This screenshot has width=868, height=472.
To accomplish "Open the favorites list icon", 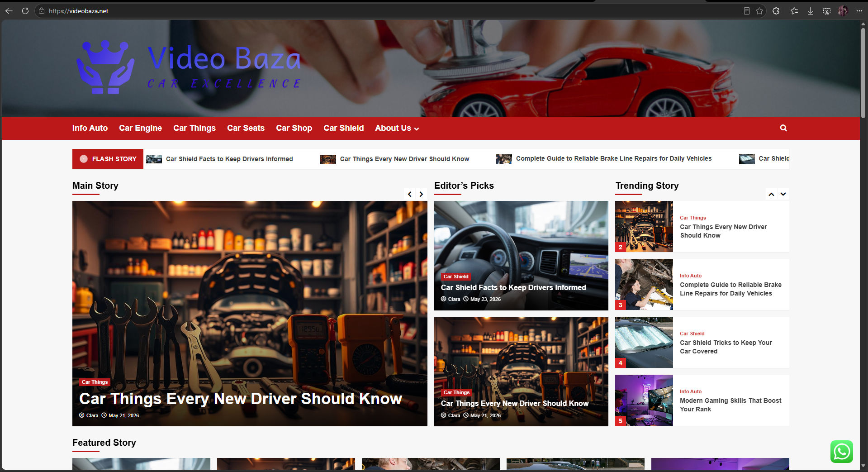I will coord(794,11).
